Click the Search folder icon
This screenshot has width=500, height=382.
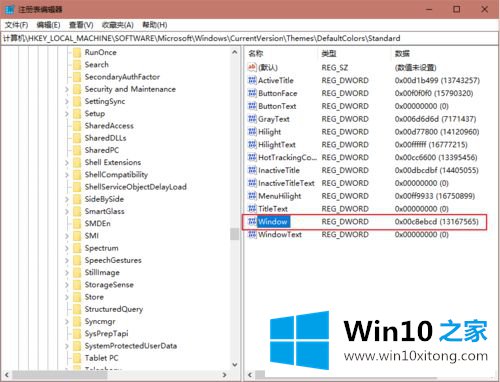pyautogui.click(x=77, y=65)
